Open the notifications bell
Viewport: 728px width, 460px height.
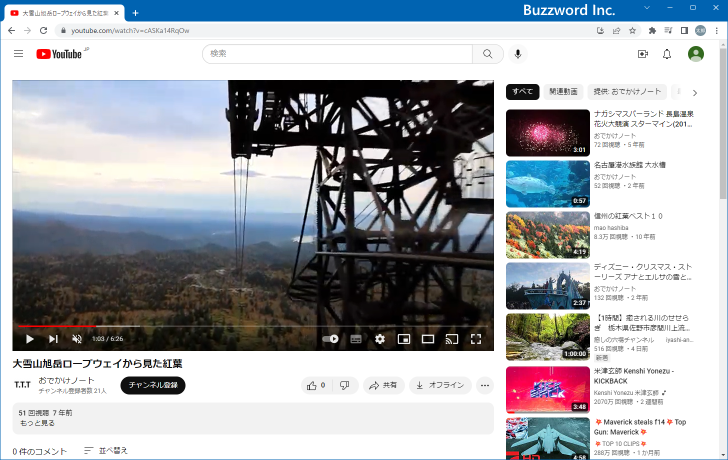(667, 54)
